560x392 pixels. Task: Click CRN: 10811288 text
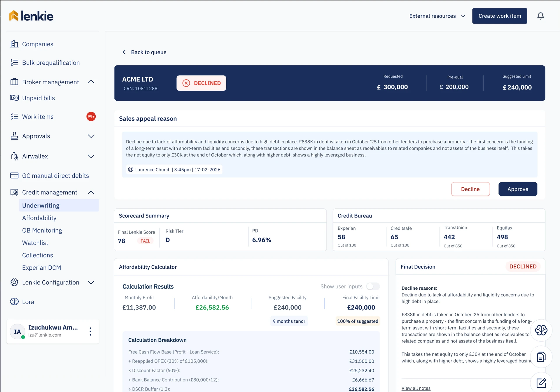(x=140, y=88)
